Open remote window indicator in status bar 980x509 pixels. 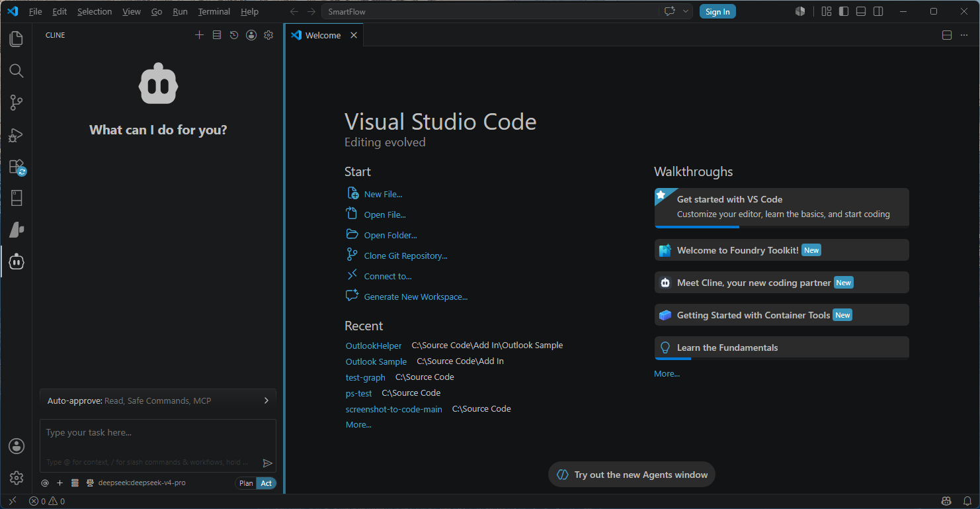pos(12,501)
